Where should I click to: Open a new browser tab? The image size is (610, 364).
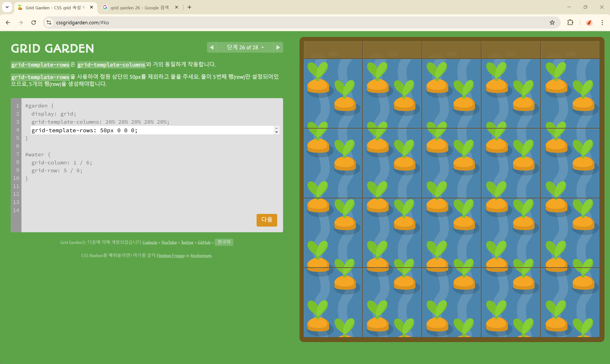189,7
